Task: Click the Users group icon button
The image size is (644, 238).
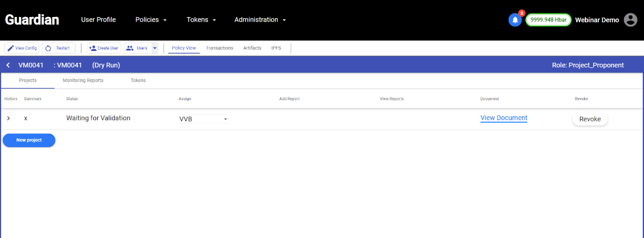Action: 138,48
